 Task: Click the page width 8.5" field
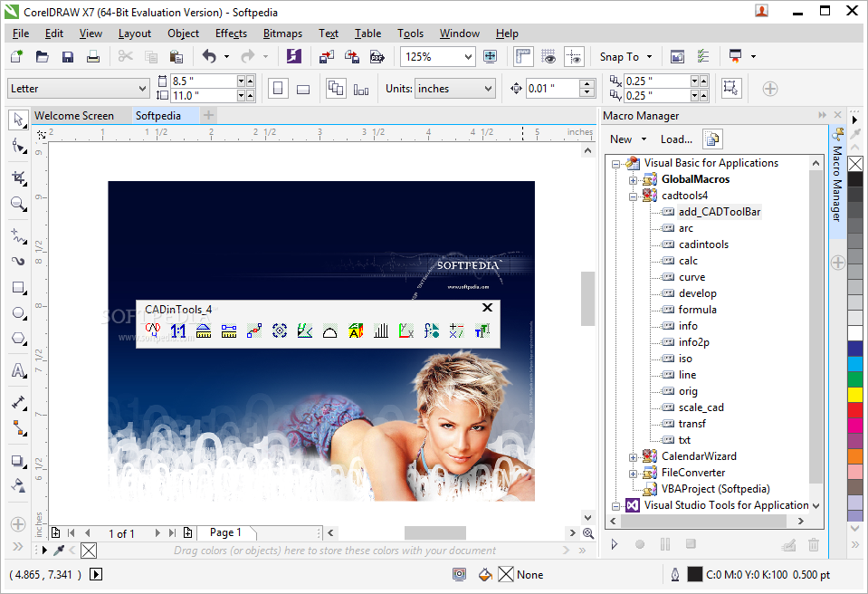tap(204, 81)
